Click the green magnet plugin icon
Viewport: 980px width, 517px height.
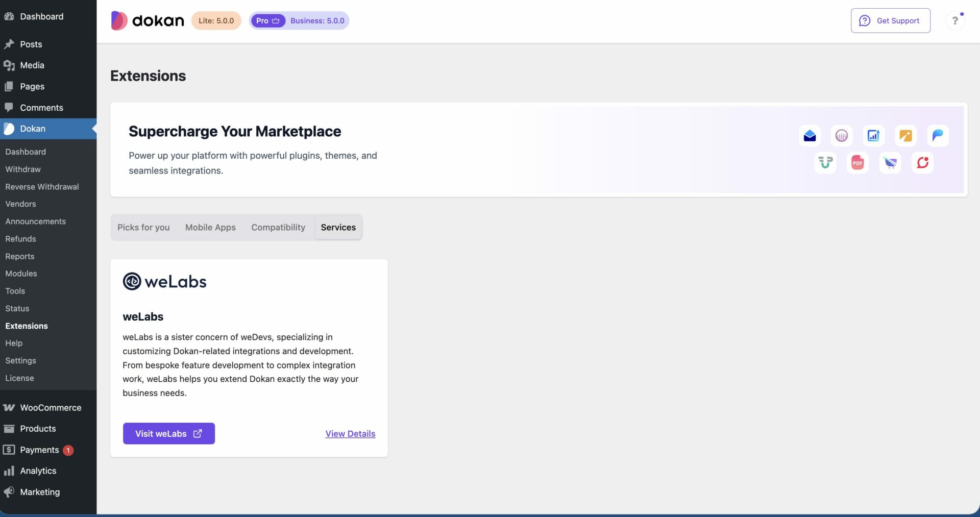pyautogui.click(x=825, y=163)
